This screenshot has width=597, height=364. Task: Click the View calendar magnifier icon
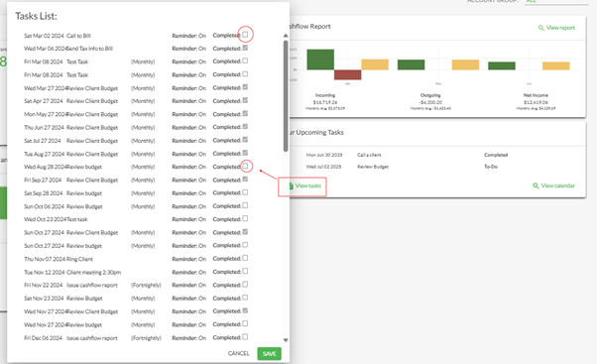tap(536, 185)
